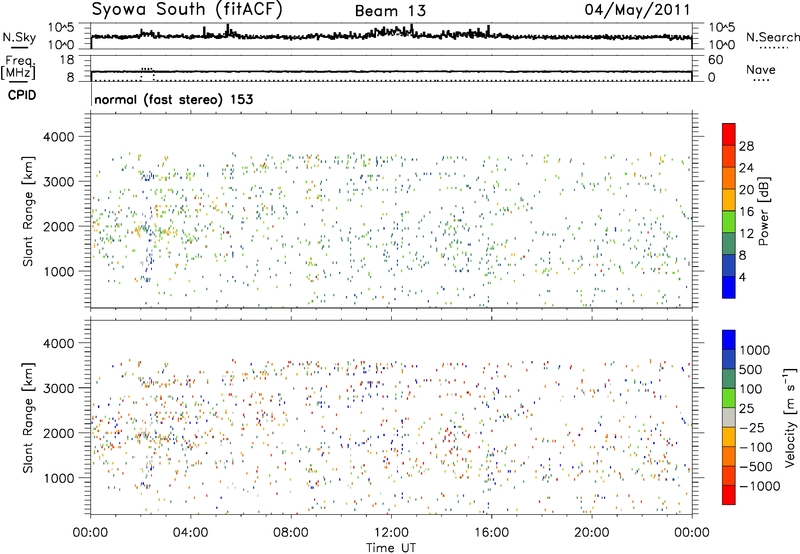Click the 04:00 time axis tick label
800x554 pixels.
pos(190,533)
